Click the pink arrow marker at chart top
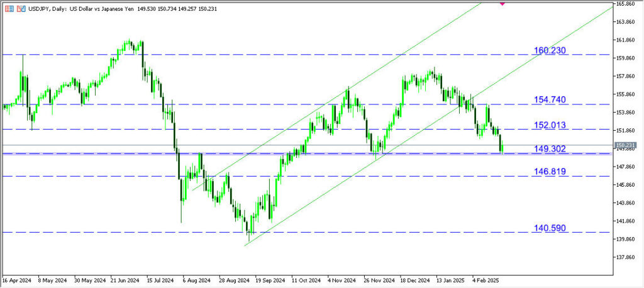The width and height of the screenshot is (644, 288). click(x=502, y=3)
